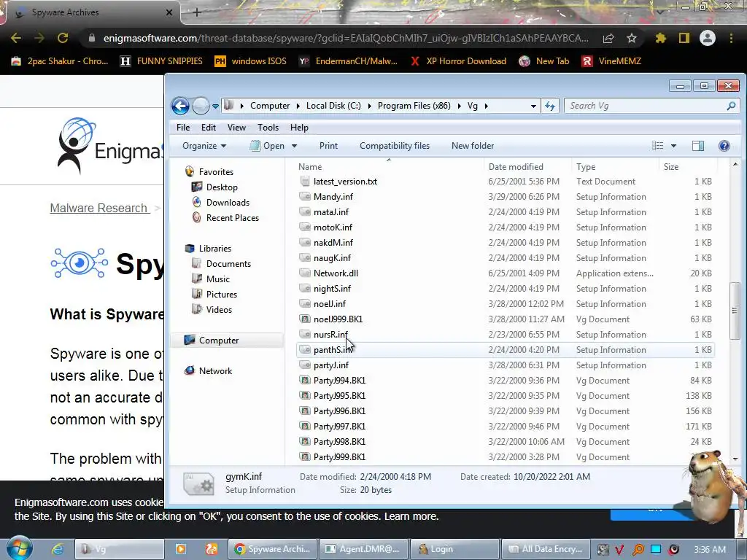Expand Organize dropdown
This screenshot has width=747, height=560.
point(204,146)
